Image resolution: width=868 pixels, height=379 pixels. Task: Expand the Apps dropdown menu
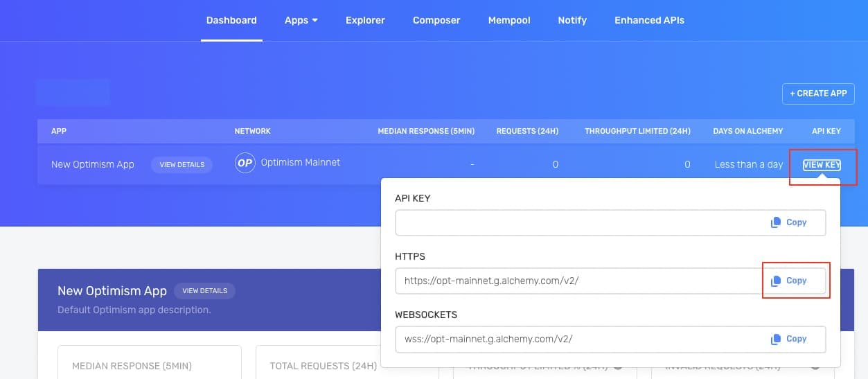click(301, 21)
